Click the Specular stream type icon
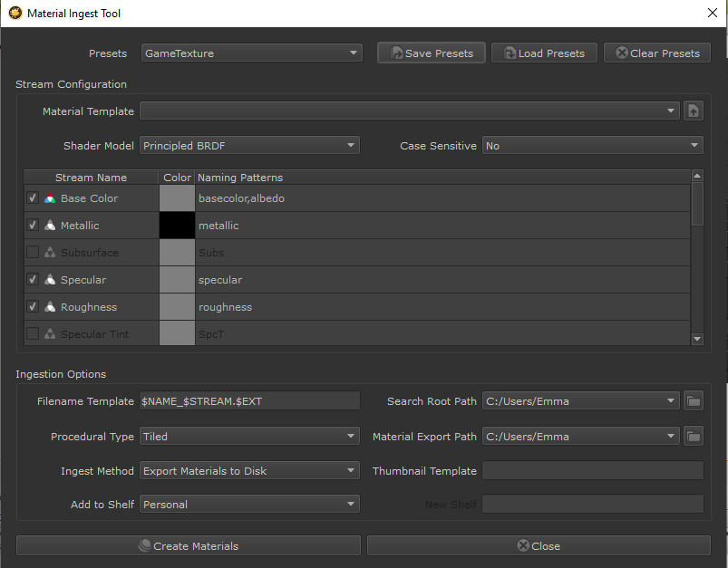 click(50, 280)
